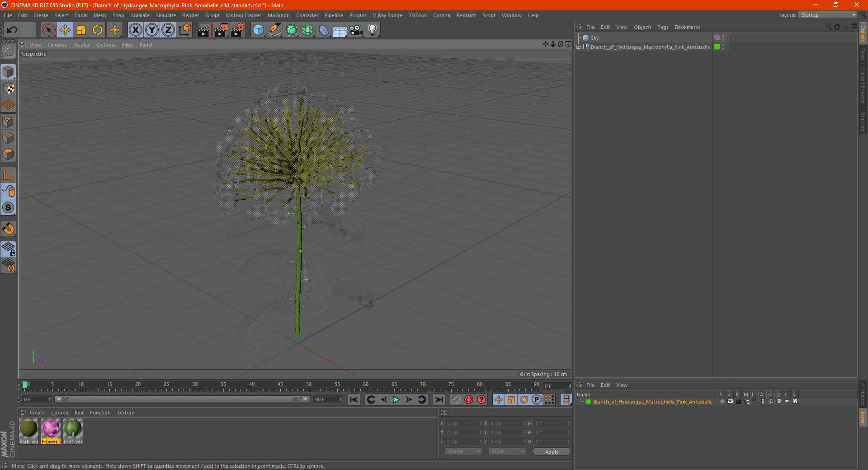Open the Mesh menu

click(99, 15)
